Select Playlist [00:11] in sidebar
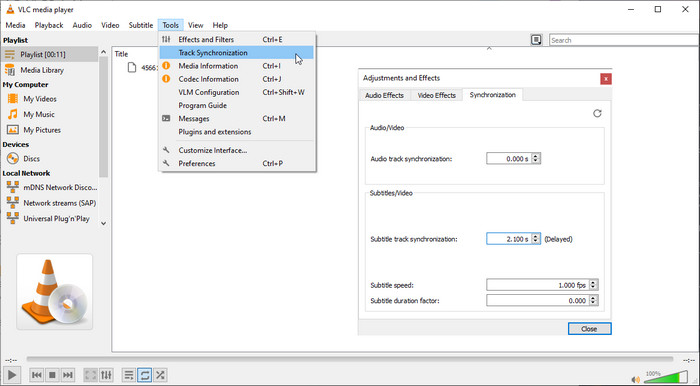Viewport: 700px width, 386px height. [49, 54]
